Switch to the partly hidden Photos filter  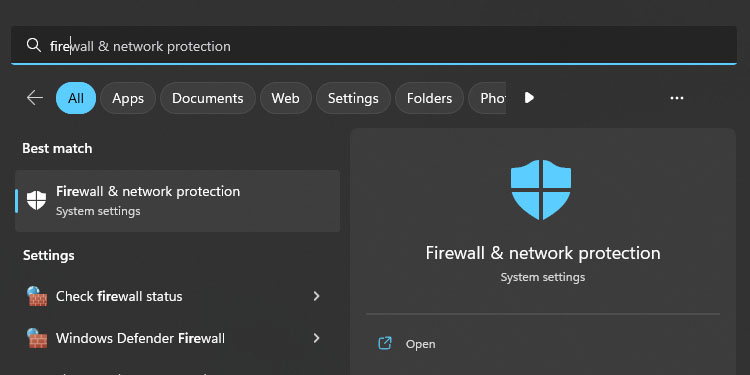click(x=487, y=98)
